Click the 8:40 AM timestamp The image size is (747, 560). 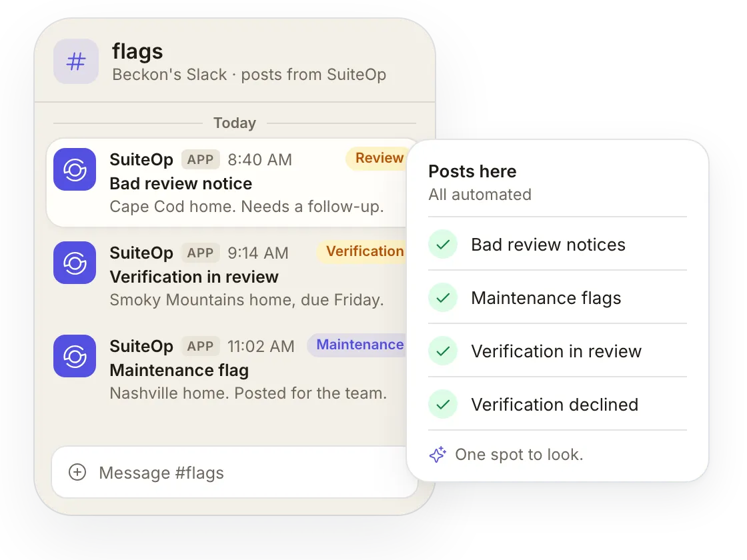click(259, 159)
